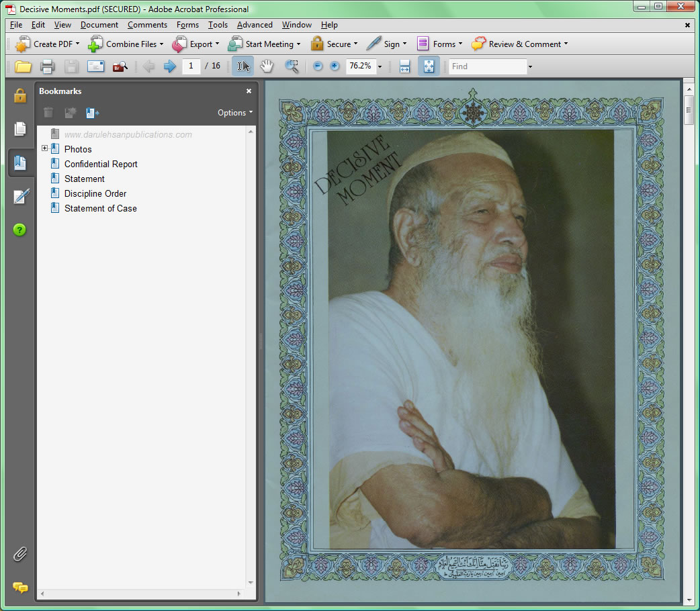Click the Marquee Zoom tool
The height and width of the screenshot is (611, 700).
point(292,66)
